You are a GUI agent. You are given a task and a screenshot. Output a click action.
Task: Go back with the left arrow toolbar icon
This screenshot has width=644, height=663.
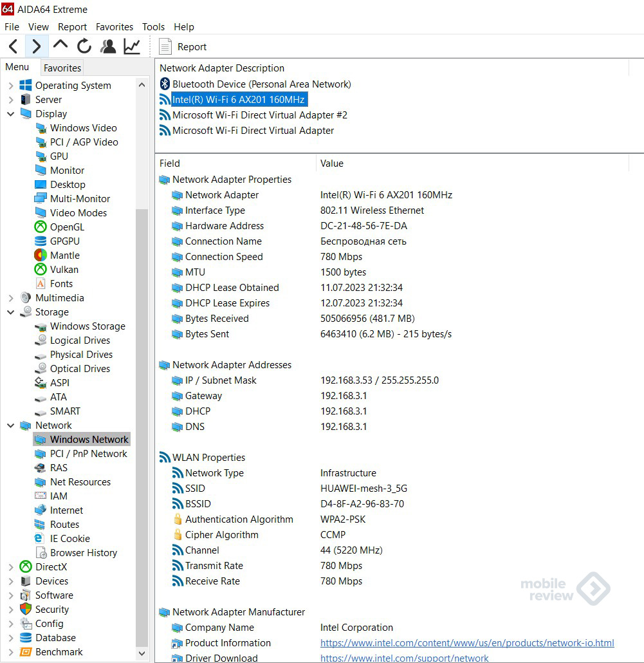pos(14,46)
